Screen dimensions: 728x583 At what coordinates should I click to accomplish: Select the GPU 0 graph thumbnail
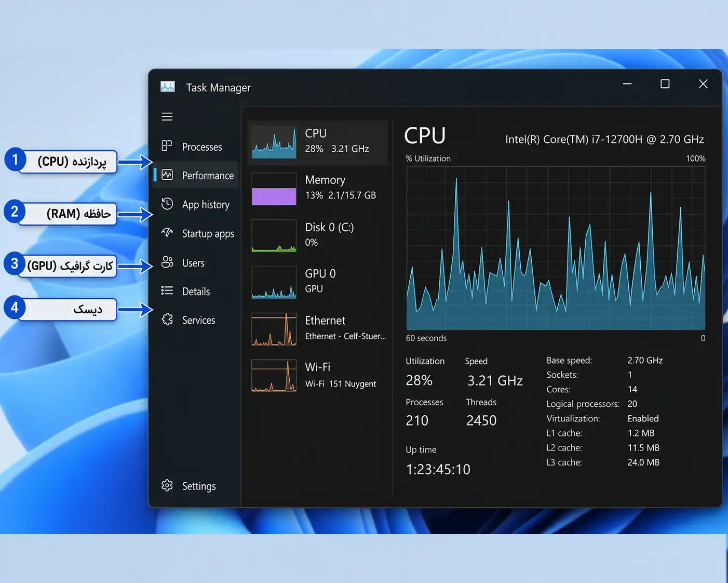click(274, 282)
